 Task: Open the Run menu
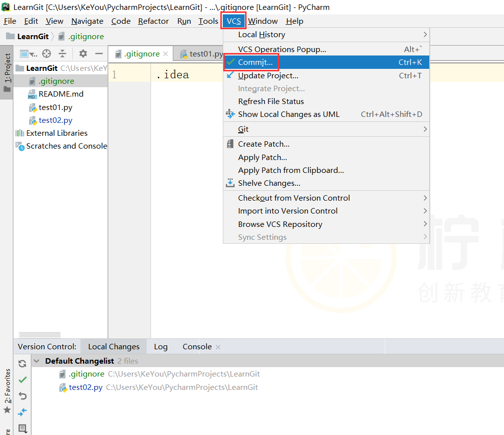click(184, 21)
